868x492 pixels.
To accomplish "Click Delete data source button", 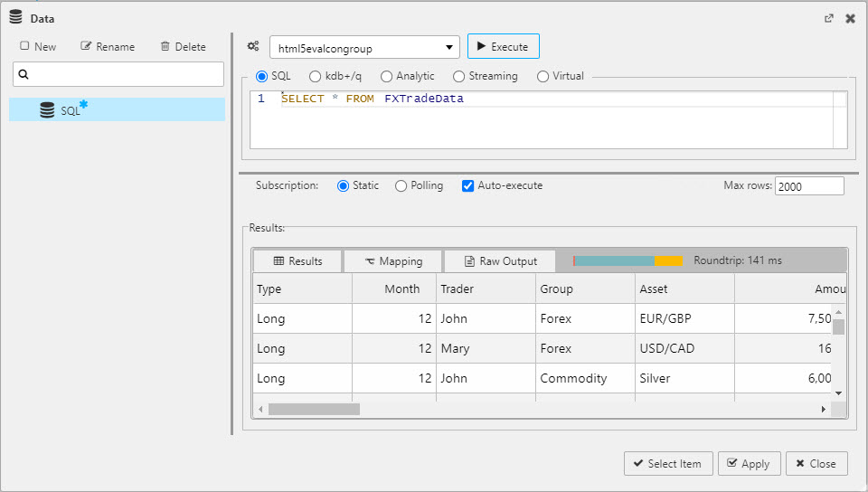I will (x=183, y=46).
